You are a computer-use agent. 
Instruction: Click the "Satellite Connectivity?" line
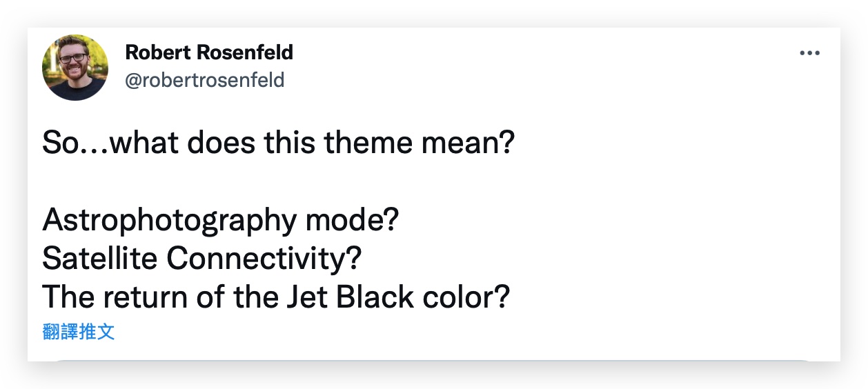[202, 259]
